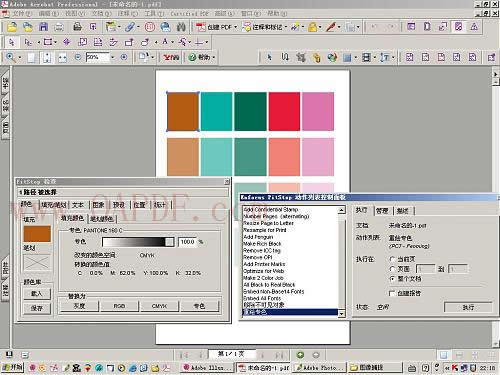Click the warning triangle icon in the top toolbar
The height and width of the screenshot is (375, 500).
(474, 27)
